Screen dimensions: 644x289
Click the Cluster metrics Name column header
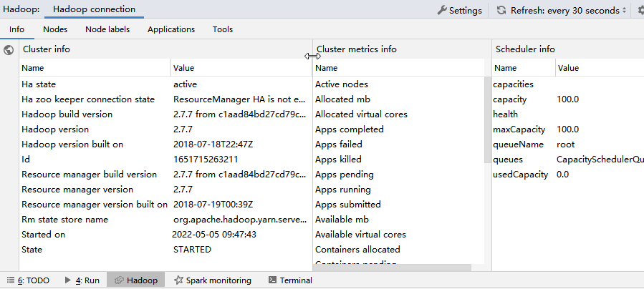399,68
